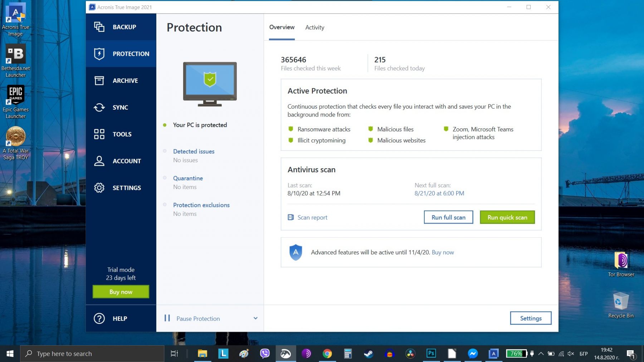Image resolution: width=644 pixels, height=362 pixels.
Task: Open File Explorer from the taskbar
Action: click(203, 354)
